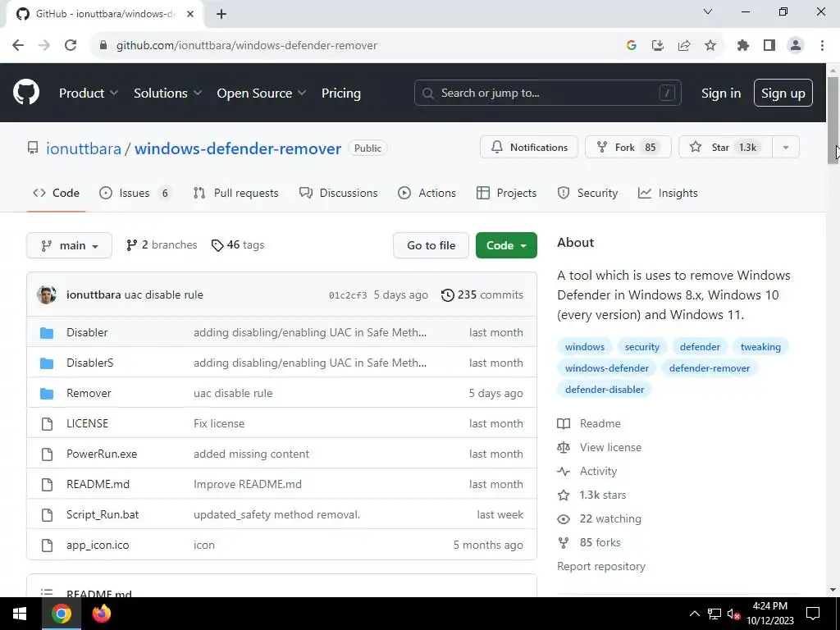Select the tweaking topic tag
Screen dimensions: 840x630
[x=760, y=347]
